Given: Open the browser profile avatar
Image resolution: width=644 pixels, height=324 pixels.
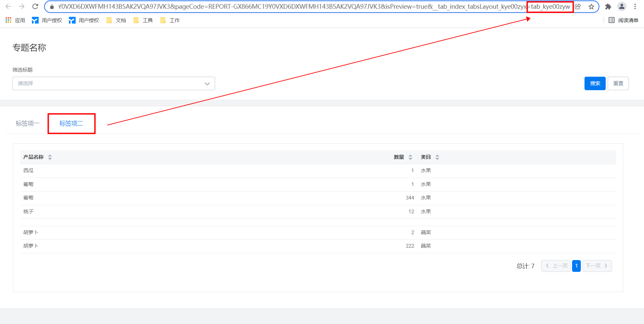Looking at the screenshot, I should [622, 6].
